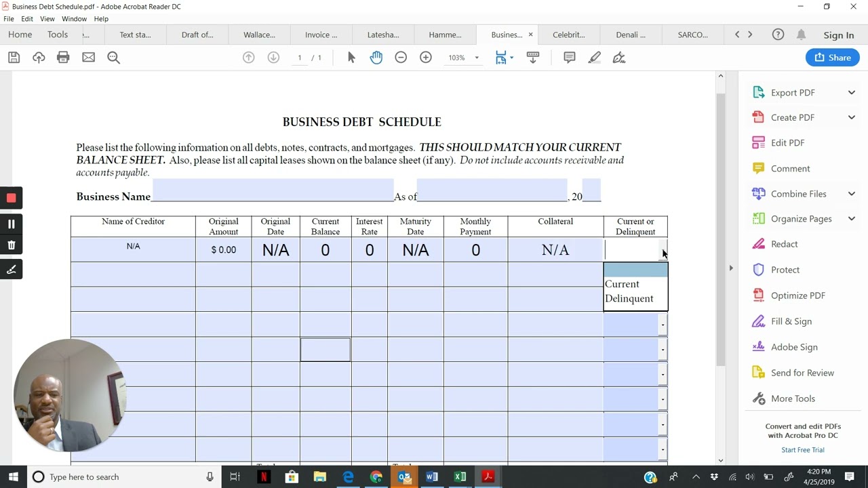This screenshot has height=488, width=868.
Task: Open Optimize PDF tool
Action: coord(797,296)
